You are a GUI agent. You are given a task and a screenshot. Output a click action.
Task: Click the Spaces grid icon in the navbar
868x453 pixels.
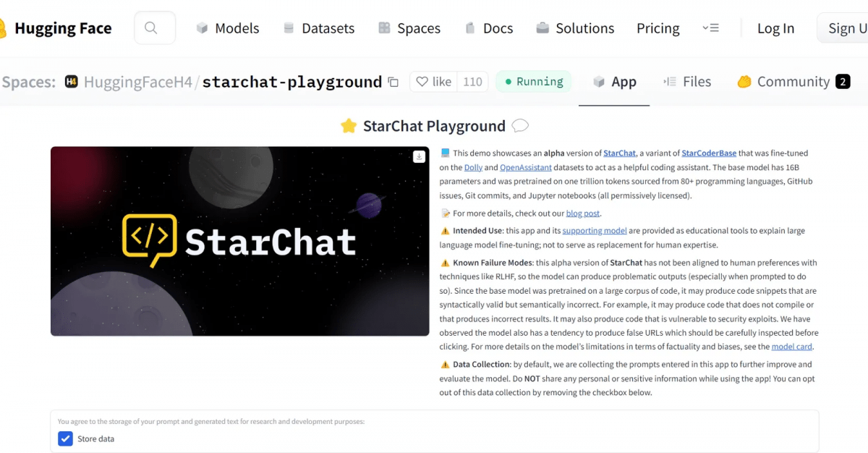click(x=384, y=27)
